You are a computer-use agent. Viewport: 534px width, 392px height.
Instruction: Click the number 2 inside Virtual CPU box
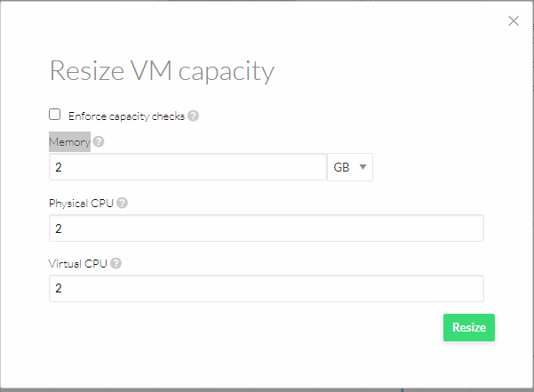click(x=59, y=289)
